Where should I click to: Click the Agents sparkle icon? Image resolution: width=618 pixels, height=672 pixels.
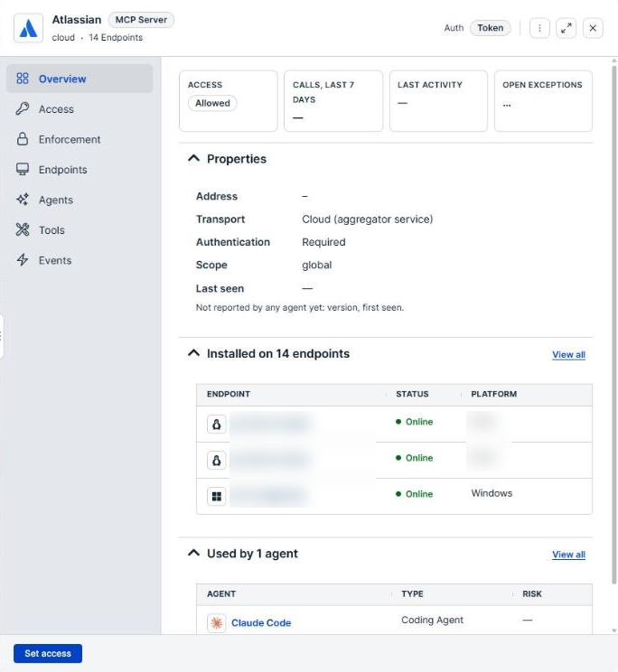(23, 200)
